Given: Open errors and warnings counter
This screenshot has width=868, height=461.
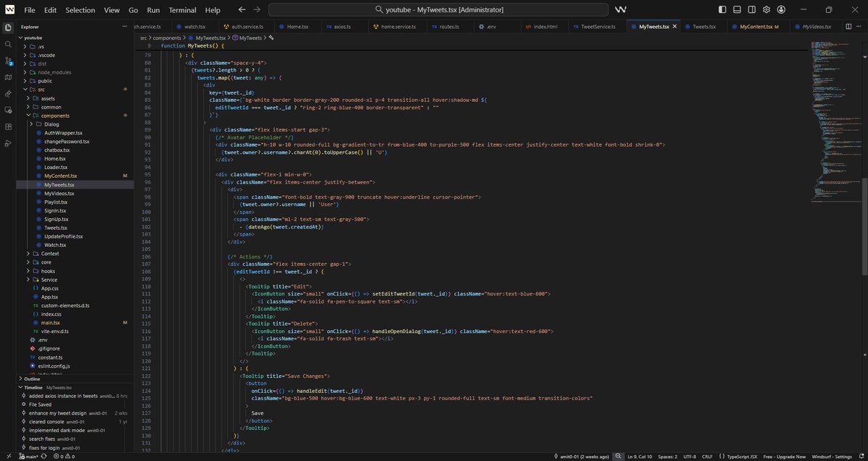Looking at the screenshot, I should (x=63, y=457).
